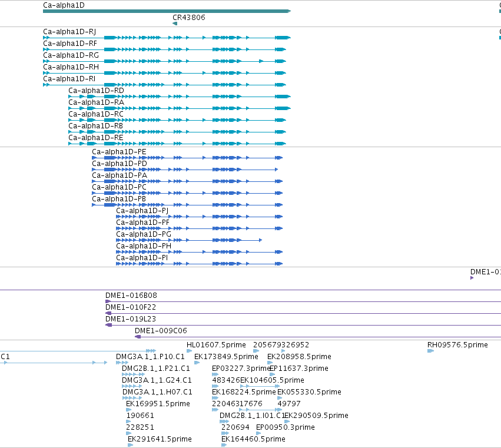Click the CR43806 gene arrow glyph

coord(175,24)
